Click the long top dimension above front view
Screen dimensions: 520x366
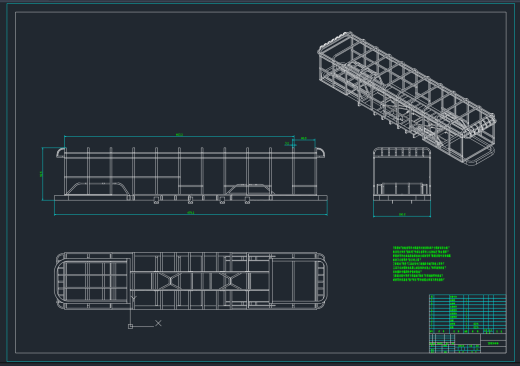pyautogui.click(x=179, y=135)
